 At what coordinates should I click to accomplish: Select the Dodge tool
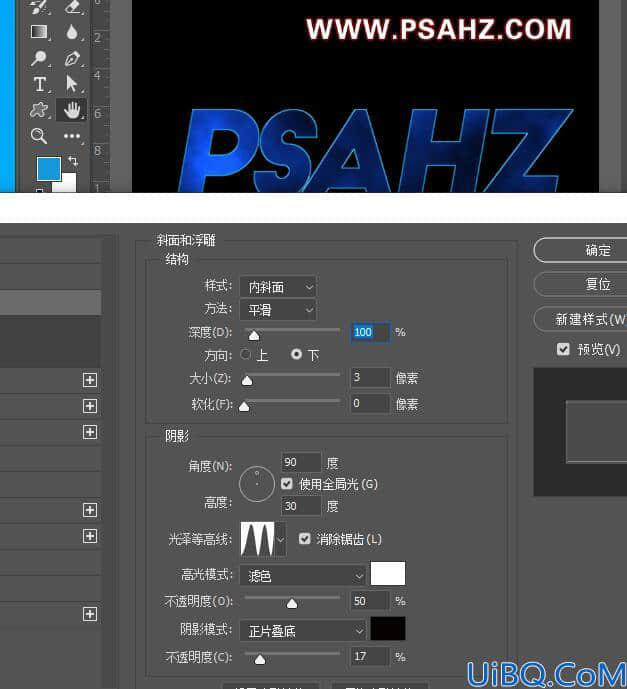tap(39, 58)
